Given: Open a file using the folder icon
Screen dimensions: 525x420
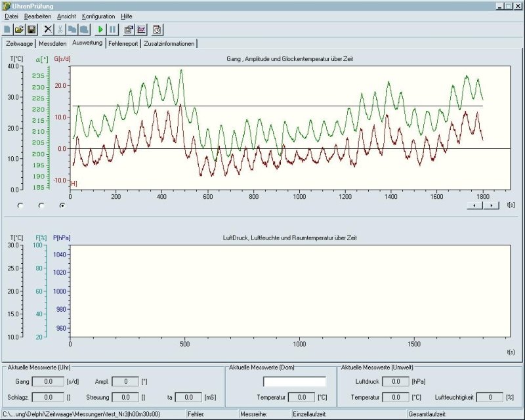Looking at the screenshot, I should click(19, 30).
